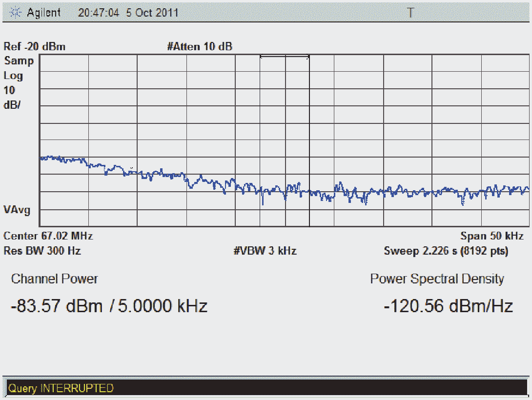Click the #VBW 3 kHz readout
Image resolution: width=532 pixels, height=400 pixels.
point(265,251)
